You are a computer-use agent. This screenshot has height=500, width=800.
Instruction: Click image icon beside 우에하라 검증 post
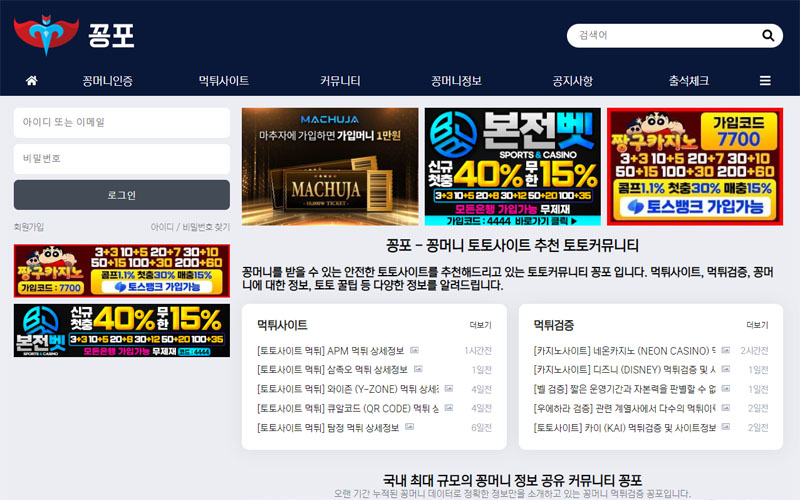tap(726, 408)
